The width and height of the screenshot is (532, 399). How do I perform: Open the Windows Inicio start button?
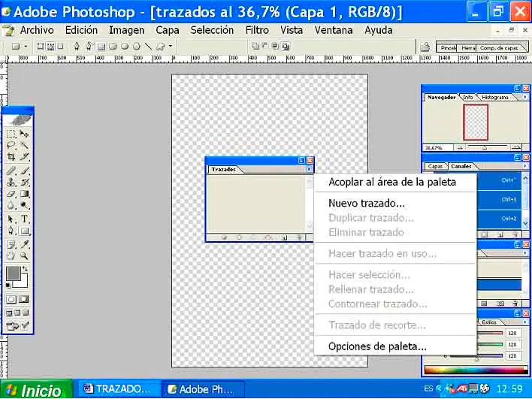coord(37,389)
